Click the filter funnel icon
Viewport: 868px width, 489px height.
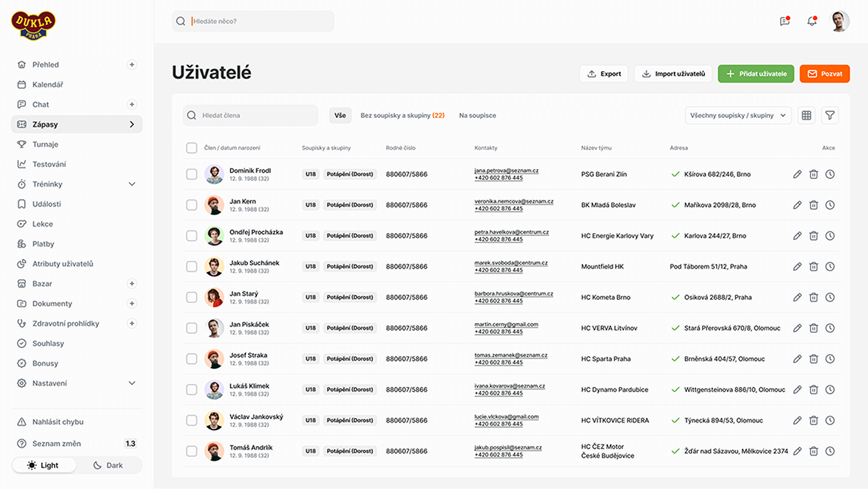click(x=830, y=116)
